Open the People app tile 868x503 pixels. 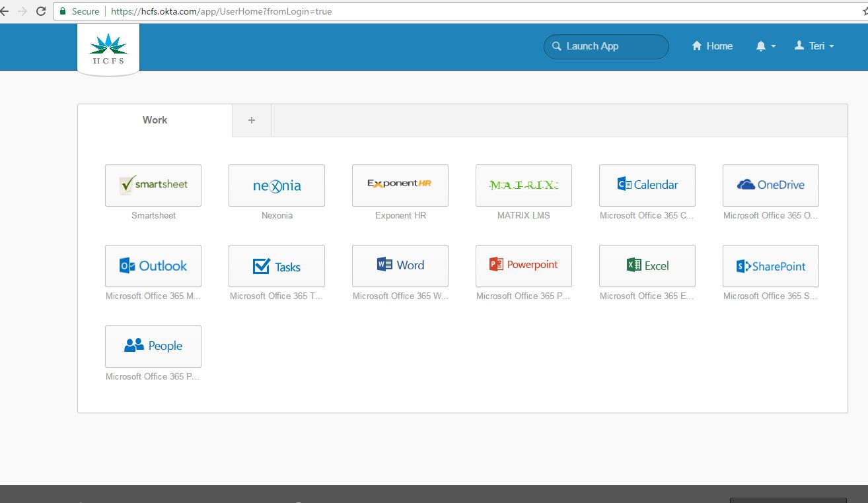click(153, 347)
